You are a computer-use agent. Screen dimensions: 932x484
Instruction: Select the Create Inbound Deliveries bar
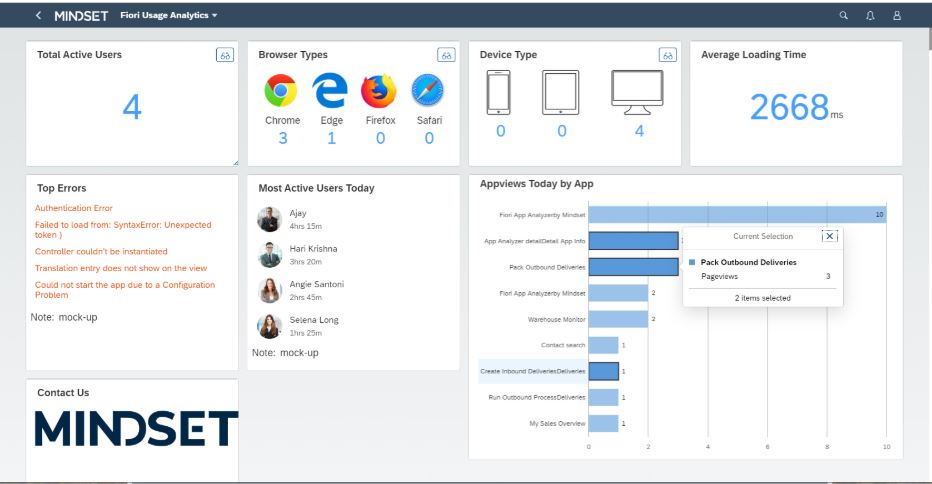[x=603, y=371]
